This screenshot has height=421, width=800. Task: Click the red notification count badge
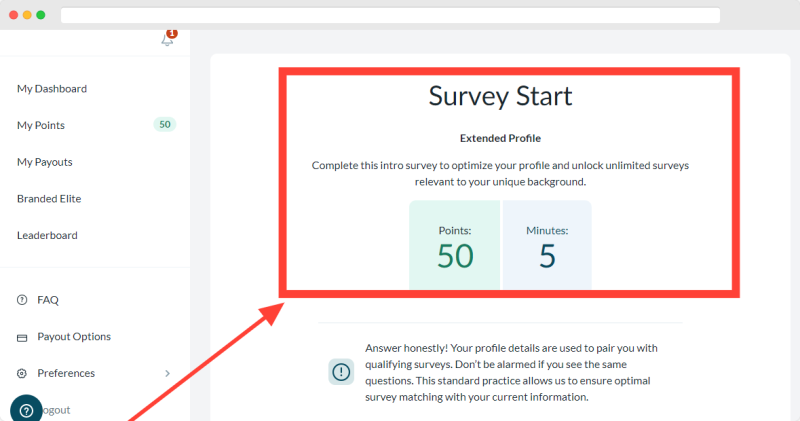tap(172, 34)
